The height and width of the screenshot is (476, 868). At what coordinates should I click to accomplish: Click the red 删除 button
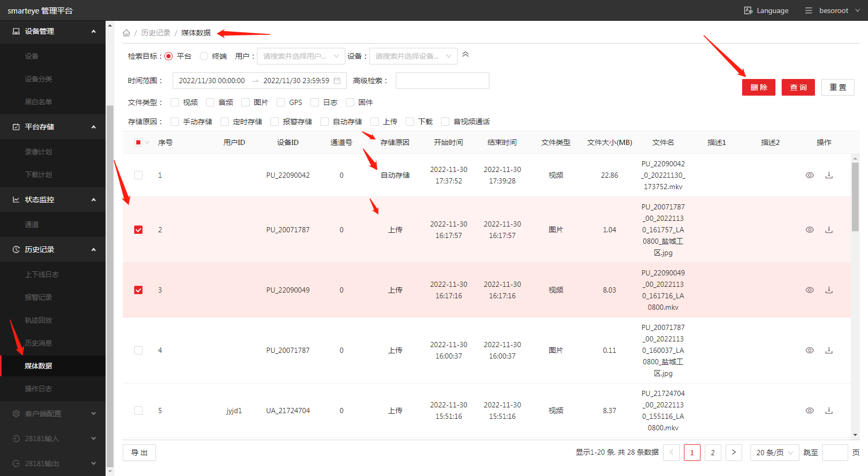[759, 87]
